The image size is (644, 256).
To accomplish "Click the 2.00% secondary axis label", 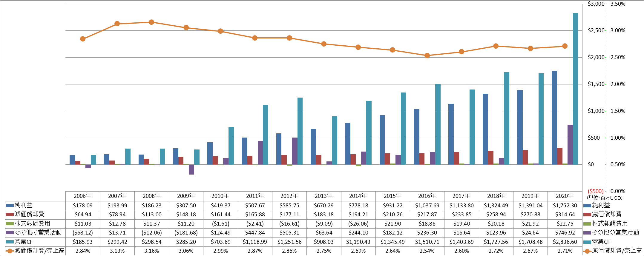I will point(618,84).
